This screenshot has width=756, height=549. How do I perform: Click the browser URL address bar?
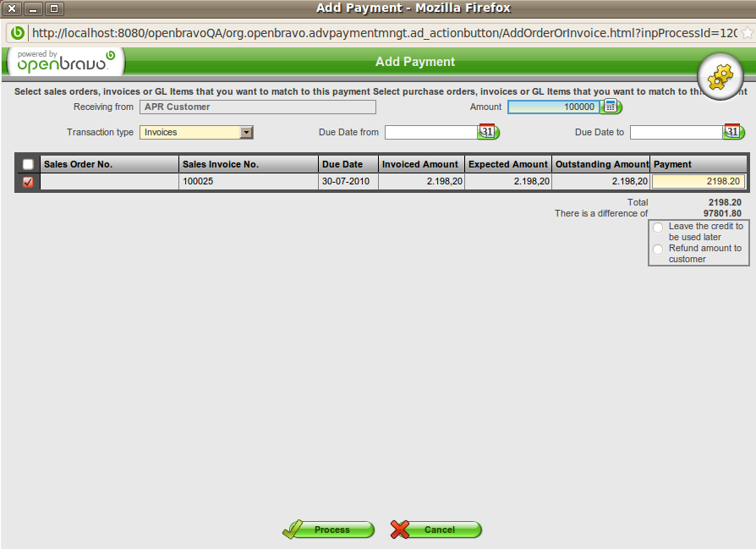coord(384,33)
